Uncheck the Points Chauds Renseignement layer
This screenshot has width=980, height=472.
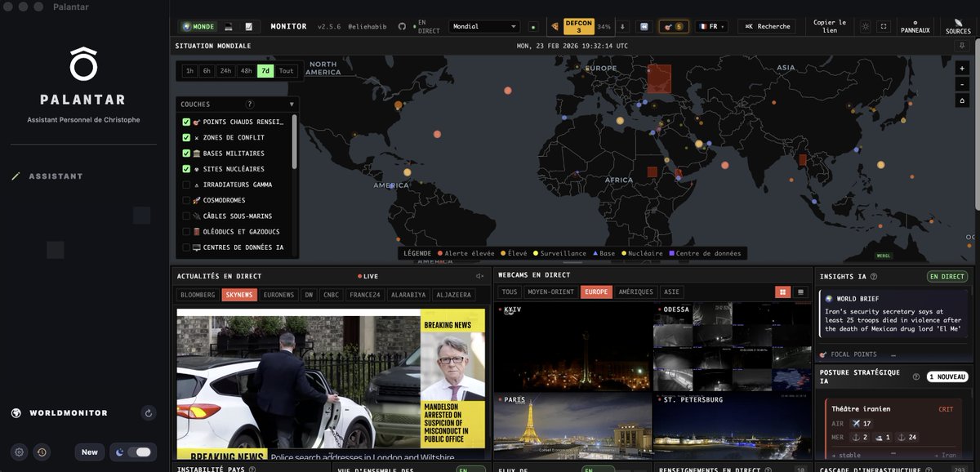[x=186, y=122]
